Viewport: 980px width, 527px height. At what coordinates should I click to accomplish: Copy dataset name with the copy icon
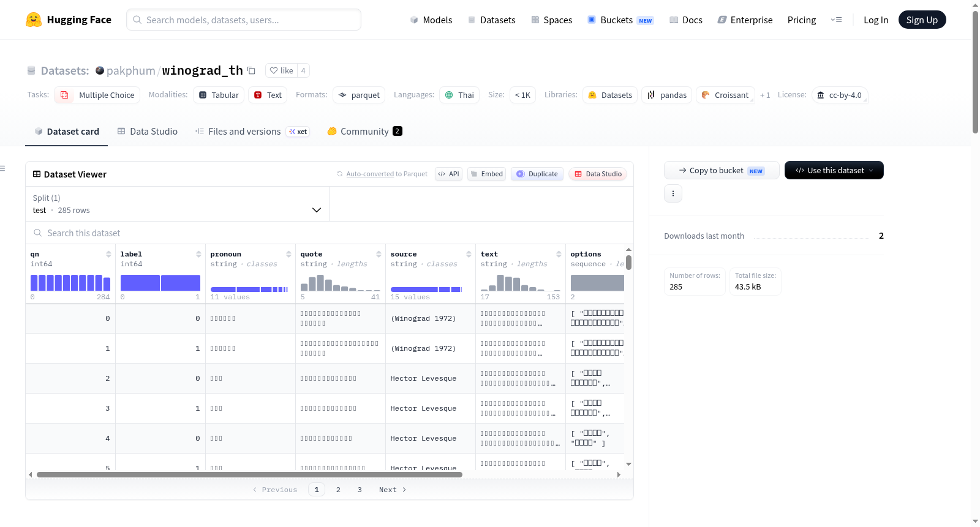click(251, 70)
